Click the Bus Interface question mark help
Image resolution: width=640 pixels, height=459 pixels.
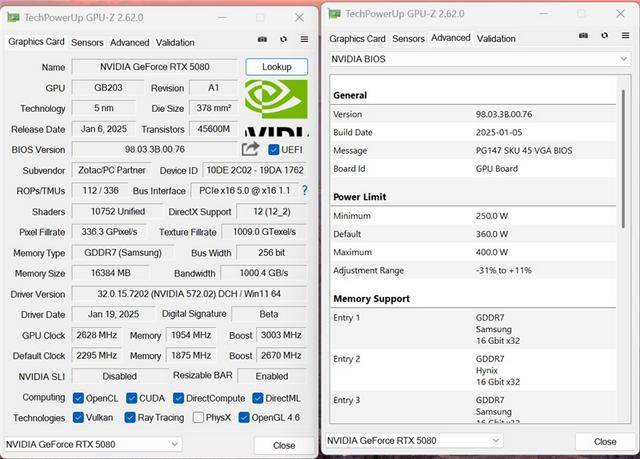(x=304, y=190)
